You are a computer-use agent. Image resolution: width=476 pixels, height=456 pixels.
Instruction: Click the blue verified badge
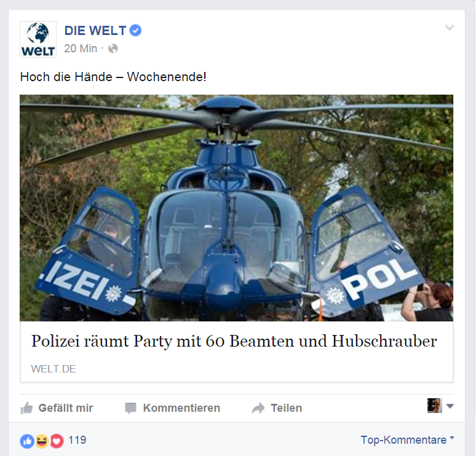[135, 31]
